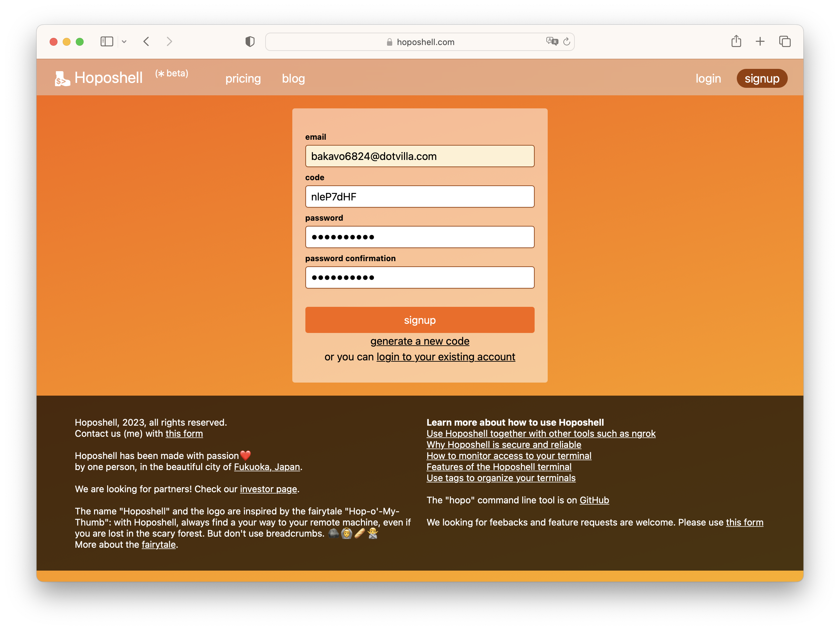Click the green fullscreen window button

(79, 42)
